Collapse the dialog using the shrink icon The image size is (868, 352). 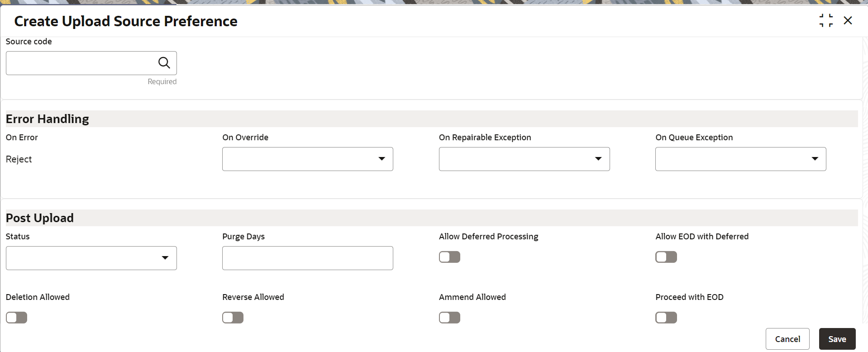(x=826, y=21)
